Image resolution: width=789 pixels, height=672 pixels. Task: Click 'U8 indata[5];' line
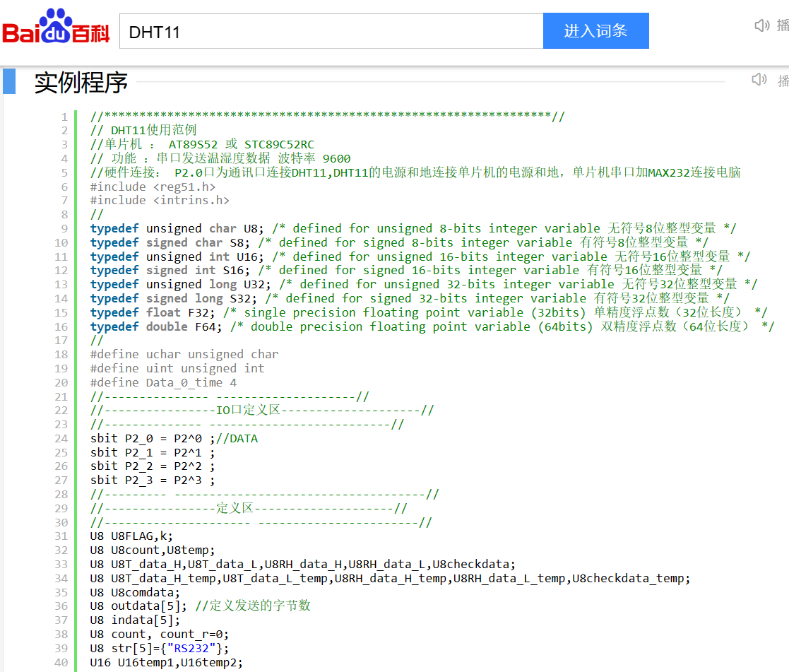(x=135, y=620)
